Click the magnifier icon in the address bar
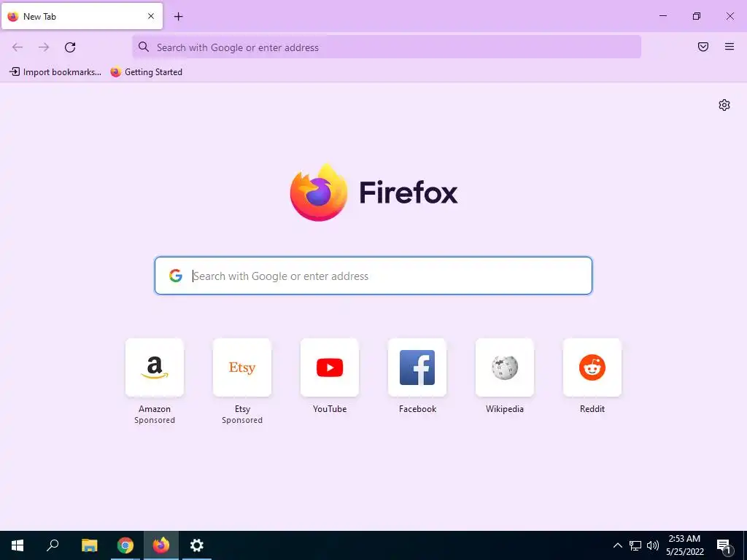This screenshot has height=560, width=747. [144, 47]
